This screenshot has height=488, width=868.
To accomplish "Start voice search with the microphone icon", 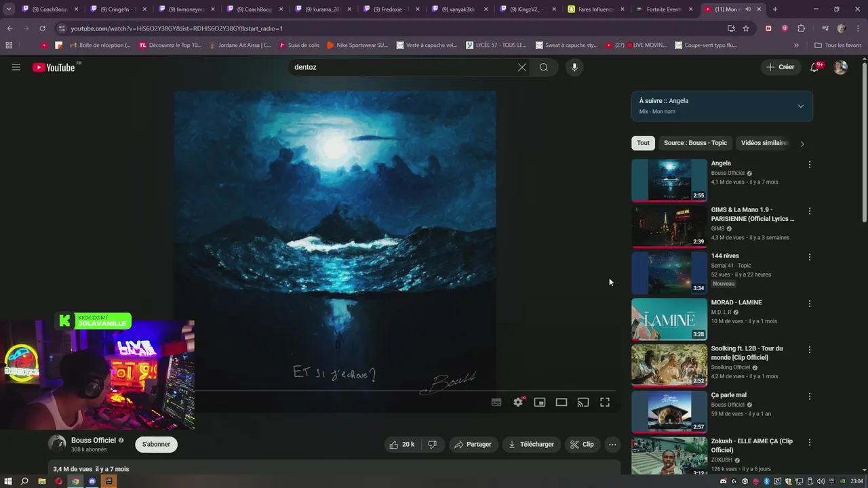I will tap(574, 67).
